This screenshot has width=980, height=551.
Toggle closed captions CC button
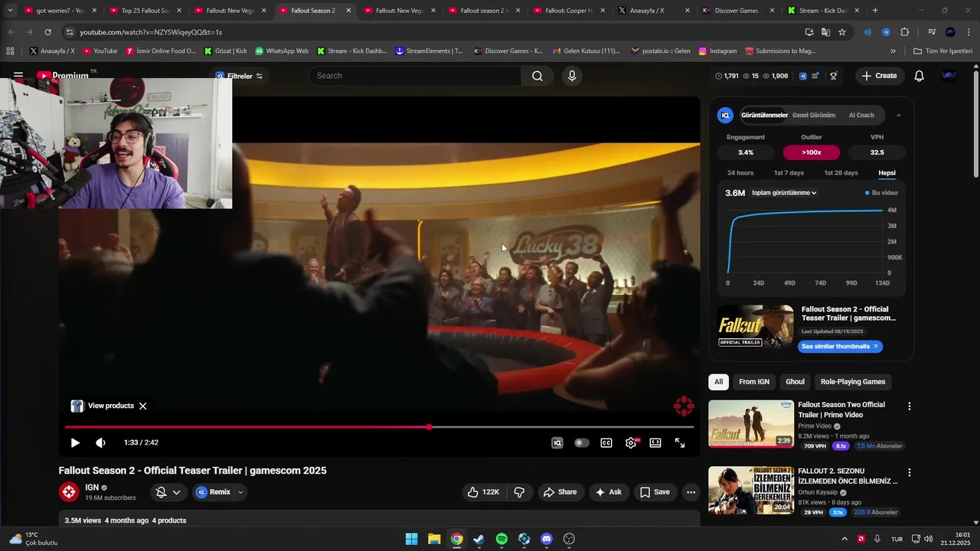tap(606, 443)
